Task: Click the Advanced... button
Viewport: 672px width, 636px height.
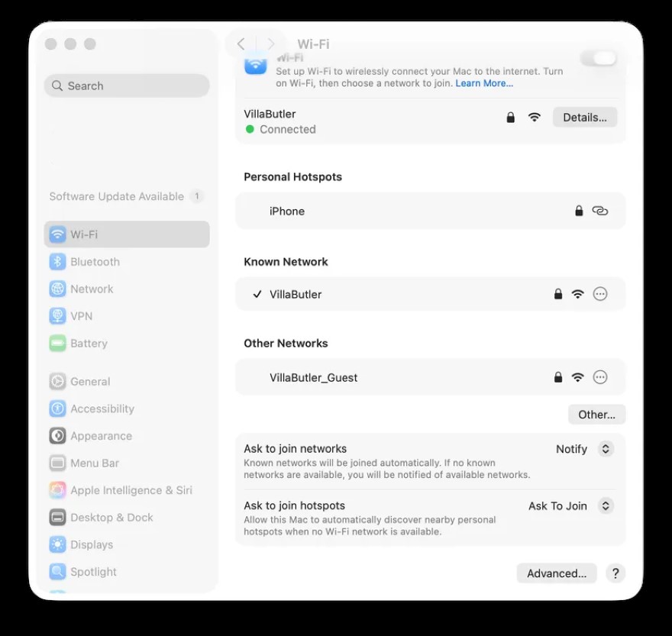Action: click(557, 573)
